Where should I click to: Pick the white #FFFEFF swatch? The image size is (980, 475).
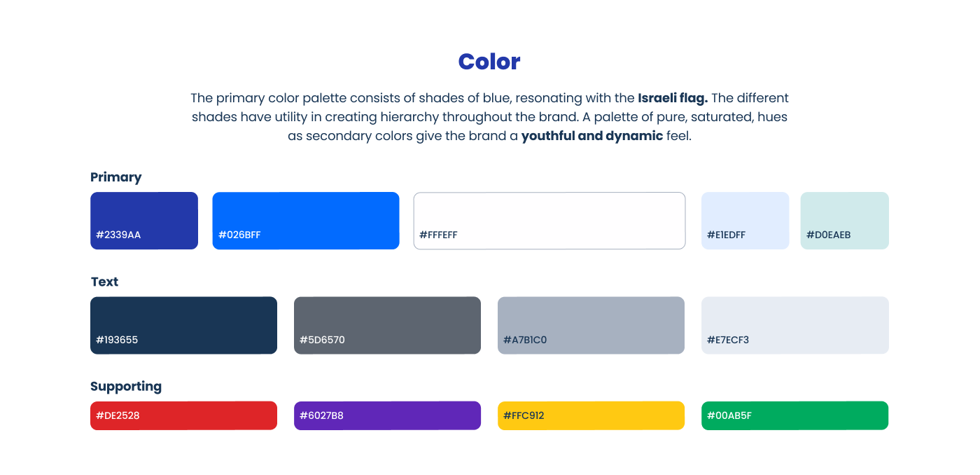pos(549,220)
